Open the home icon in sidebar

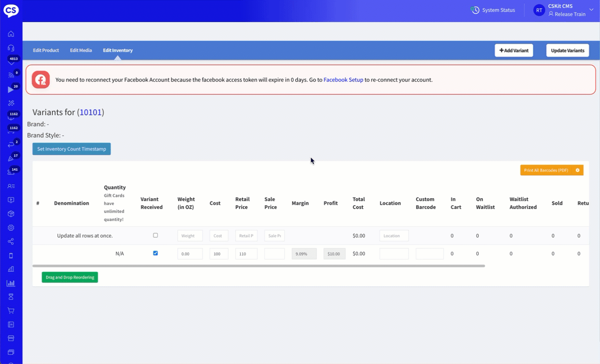pos(11,34)
